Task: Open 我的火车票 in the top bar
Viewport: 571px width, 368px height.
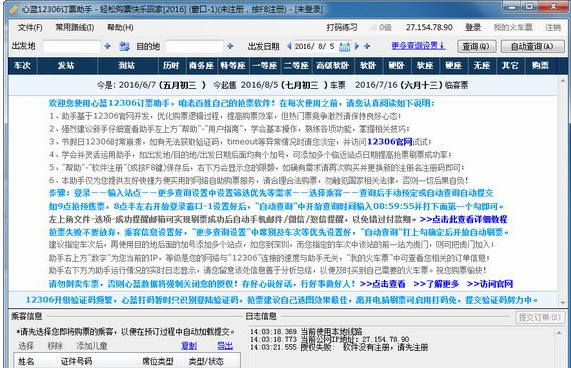Action: [513, 27]
